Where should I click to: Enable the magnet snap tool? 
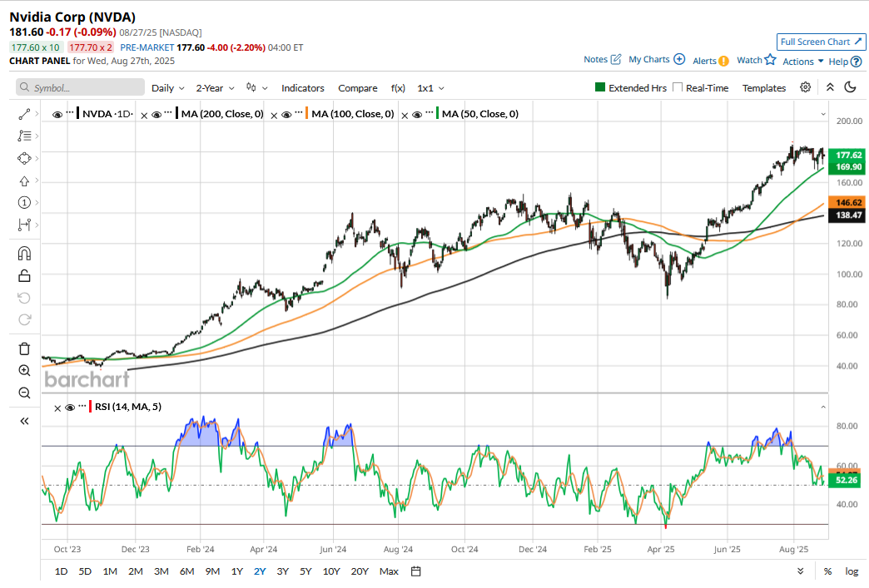coord(24,254)
